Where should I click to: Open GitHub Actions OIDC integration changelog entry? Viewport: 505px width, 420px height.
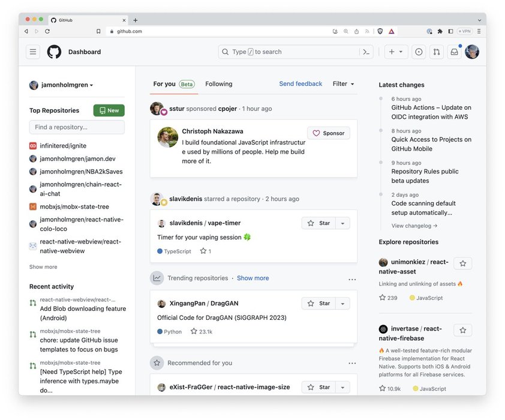tap(431, 112)
